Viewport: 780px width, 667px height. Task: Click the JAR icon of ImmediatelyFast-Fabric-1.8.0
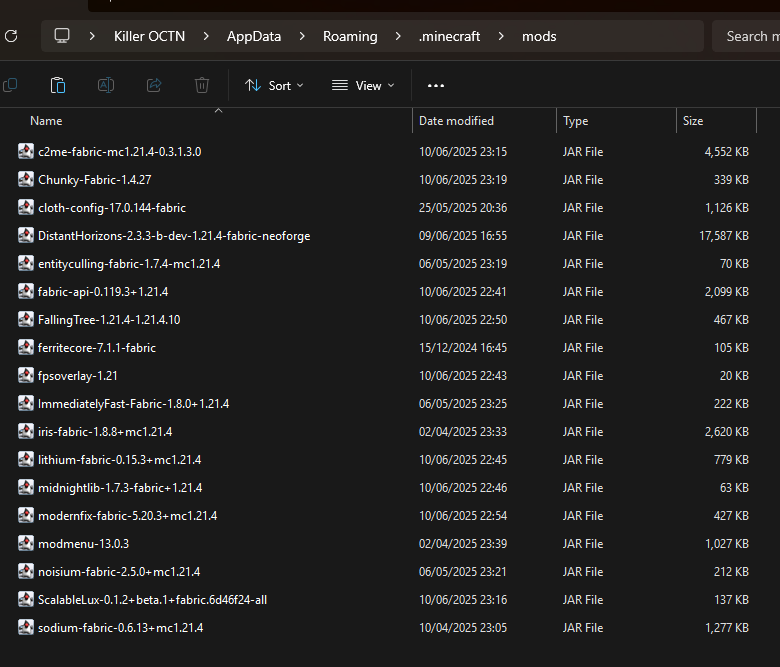coord(26,403)
